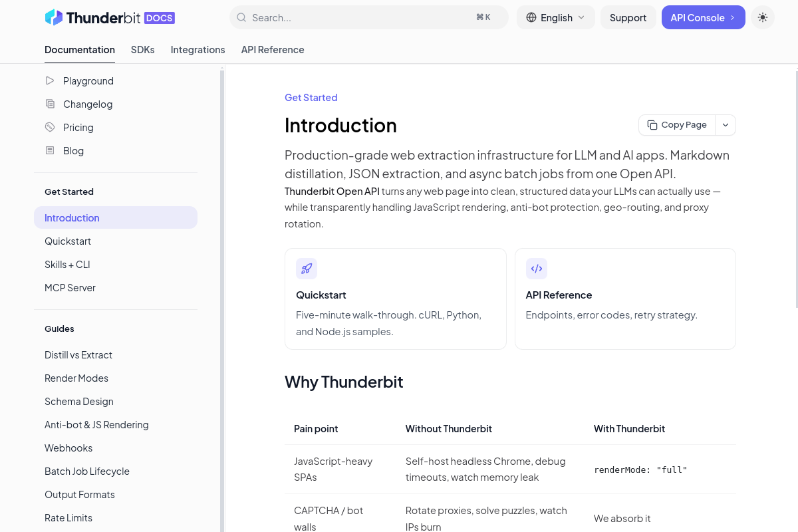
Task: Click the Support button
Action: (x=628, y=17)
